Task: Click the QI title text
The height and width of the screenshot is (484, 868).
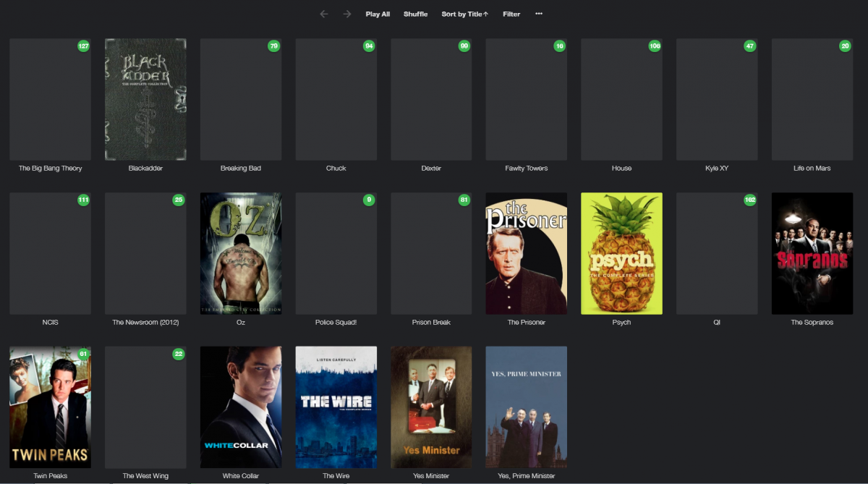Action: pyautogui.click(x=717, y=323)
